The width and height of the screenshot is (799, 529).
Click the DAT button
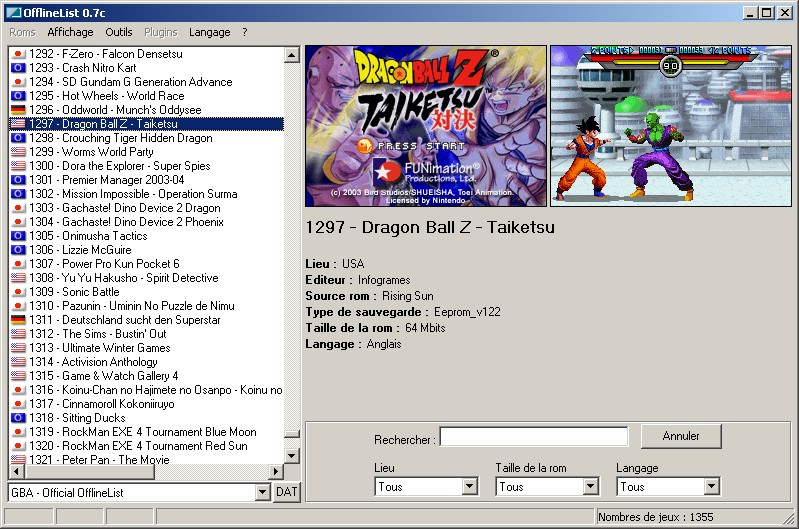point(286,492)
